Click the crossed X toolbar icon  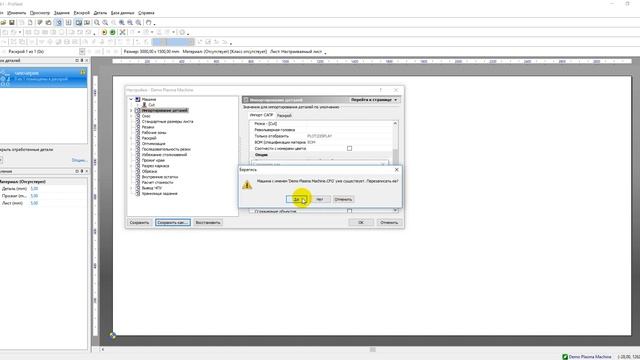point(122,32)
